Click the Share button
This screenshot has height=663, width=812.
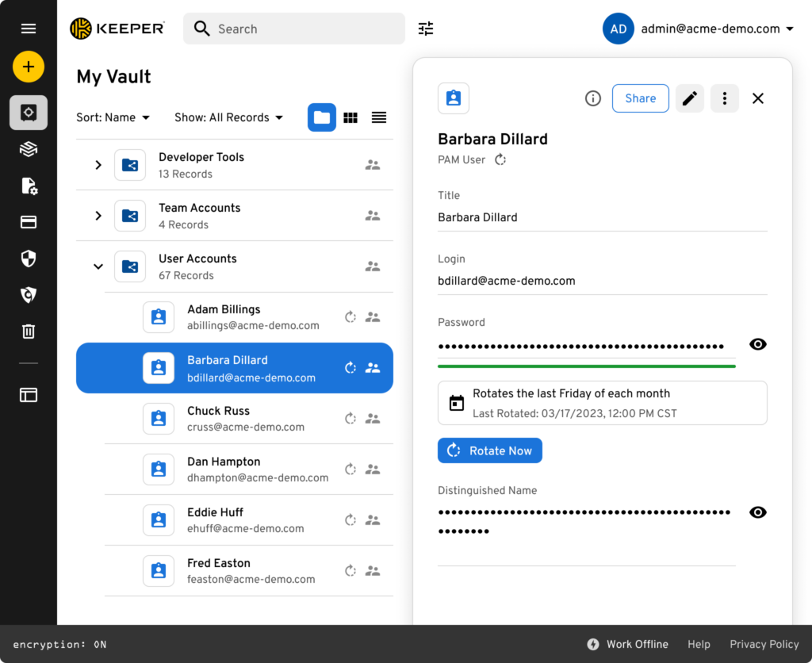640,98
